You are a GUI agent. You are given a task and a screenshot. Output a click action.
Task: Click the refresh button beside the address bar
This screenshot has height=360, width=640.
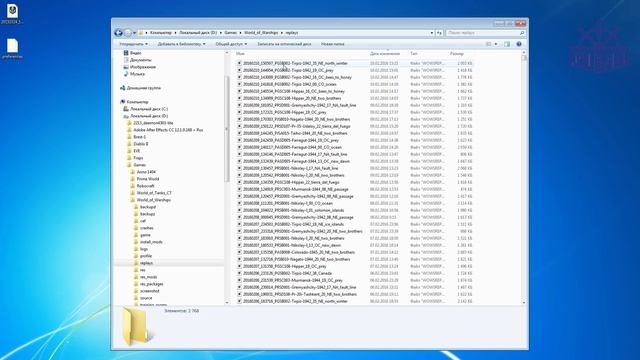point(439,33)
